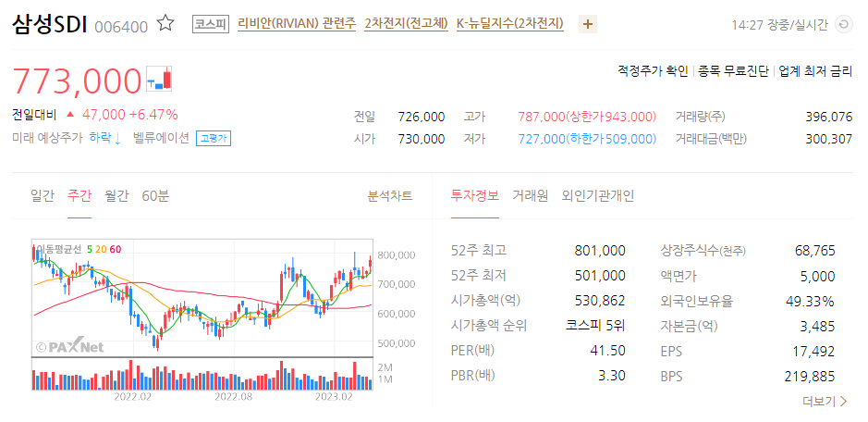Click the volume bar chart below

click(202, 374)
